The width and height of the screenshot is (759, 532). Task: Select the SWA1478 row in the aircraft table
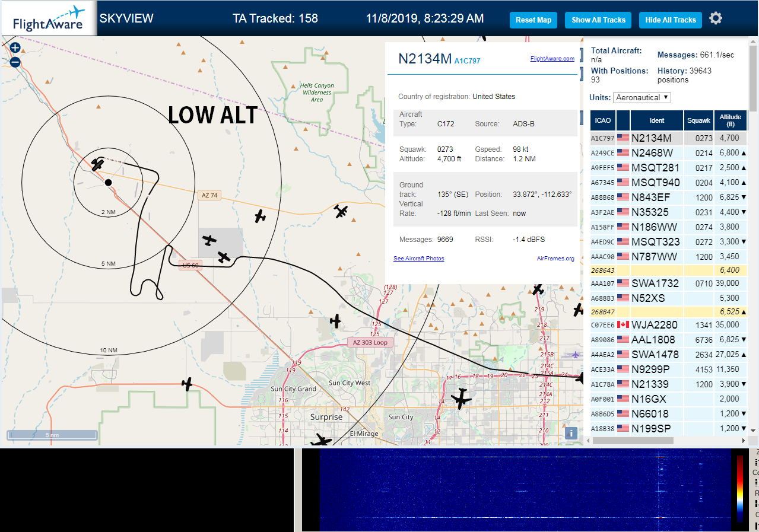(669, 355)
